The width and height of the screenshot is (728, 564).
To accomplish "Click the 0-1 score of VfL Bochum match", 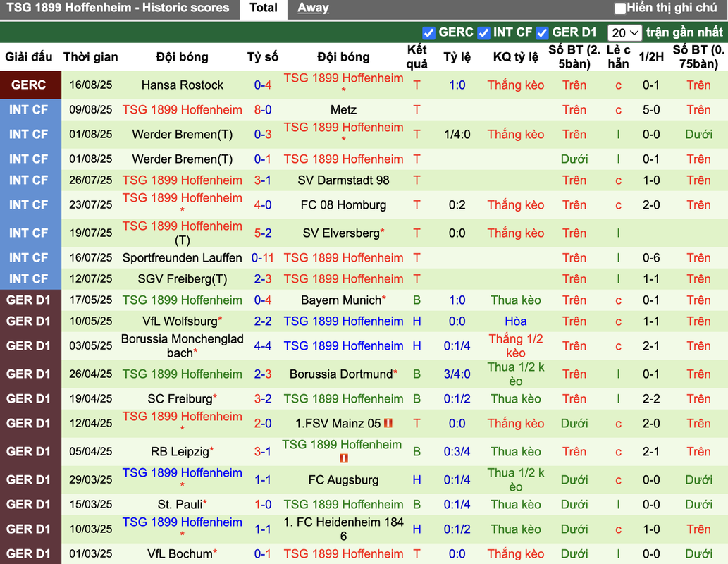I will pos(263,554).
